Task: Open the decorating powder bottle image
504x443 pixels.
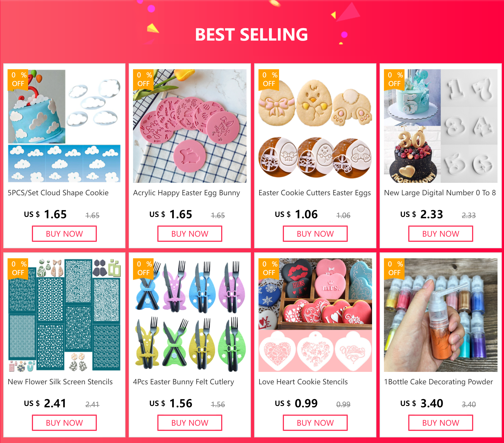Action: 441,315
